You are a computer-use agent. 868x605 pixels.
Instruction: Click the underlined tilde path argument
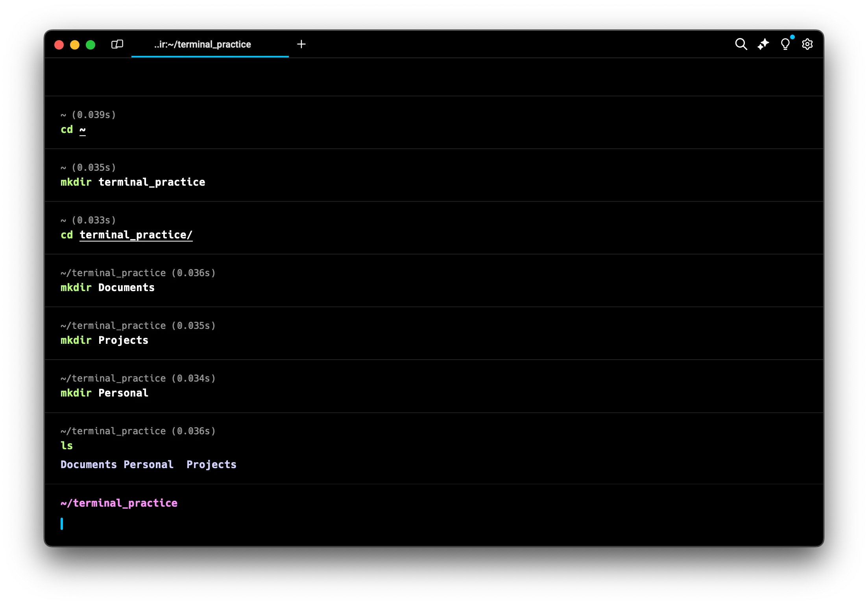click(83, 129)
